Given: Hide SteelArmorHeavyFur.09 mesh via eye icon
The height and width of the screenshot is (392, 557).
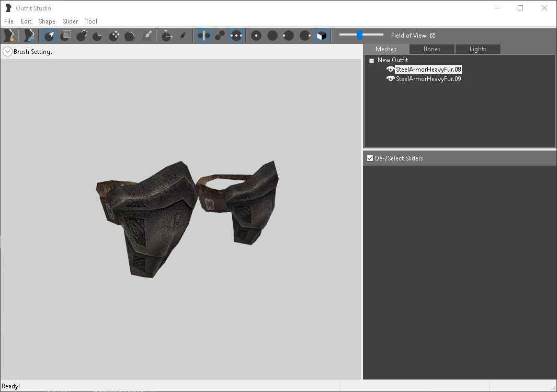Looking at the screenshot, I should pyautogui.click(x=390, y=78).
